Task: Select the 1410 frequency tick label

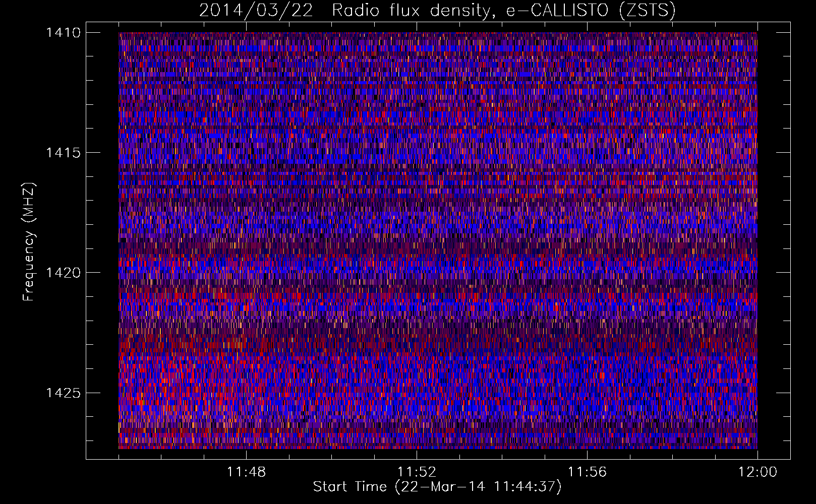Action: tap(64, 33)
